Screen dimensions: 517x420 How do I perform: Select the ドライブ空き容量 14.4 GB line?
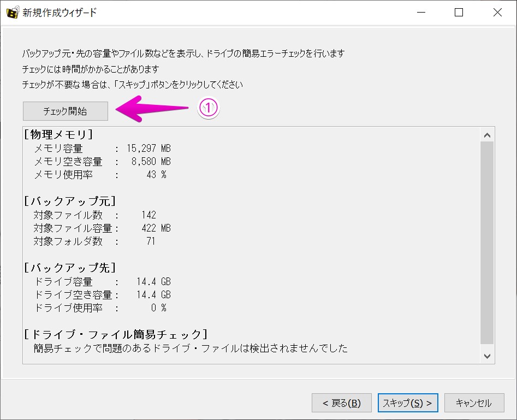[103, 295]
